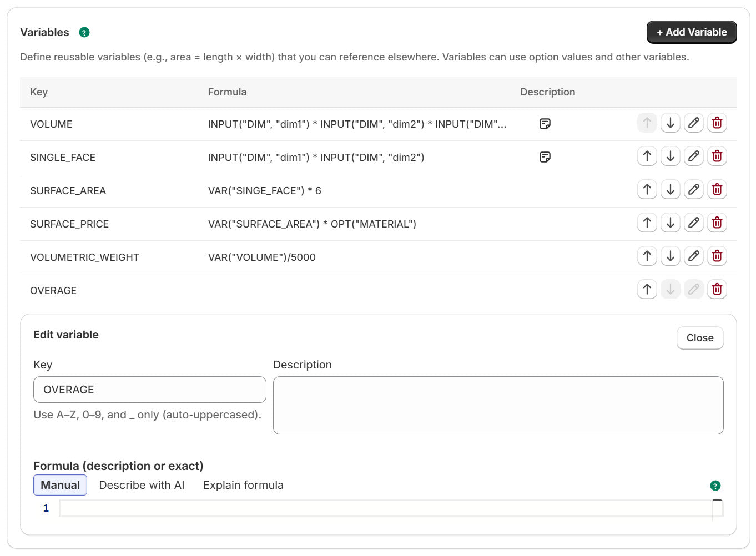Click the help icon next to Variables heading
The image size is (756, 556).
[x=84, y=32]
